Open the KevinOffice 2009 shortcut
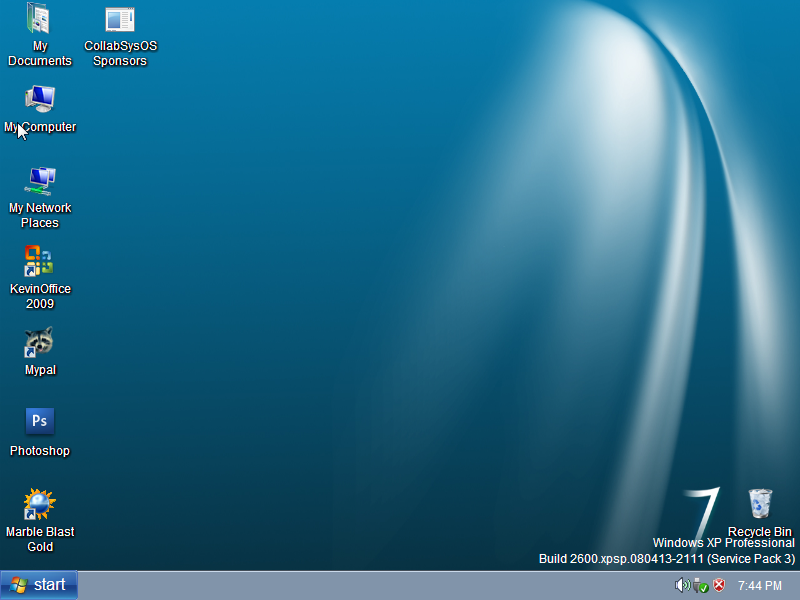Viewport: 800px width, 600px height. click(x=39, y=262)
